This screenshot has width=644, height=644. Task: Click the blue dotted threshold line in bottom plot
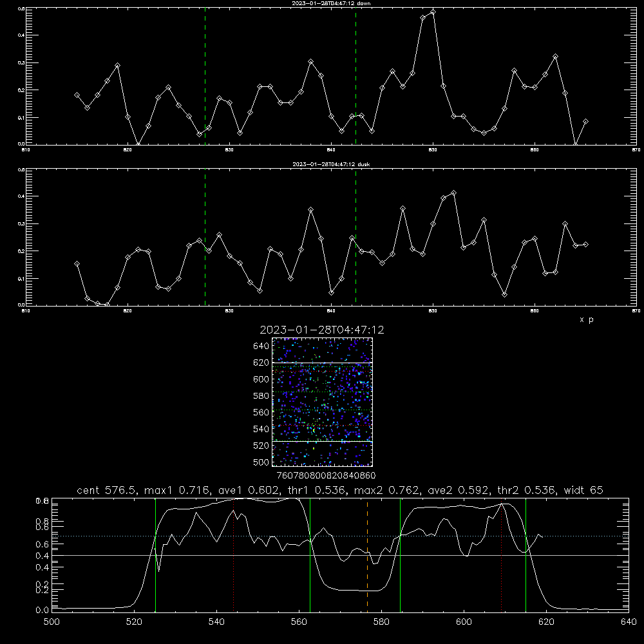coord(340,536)
